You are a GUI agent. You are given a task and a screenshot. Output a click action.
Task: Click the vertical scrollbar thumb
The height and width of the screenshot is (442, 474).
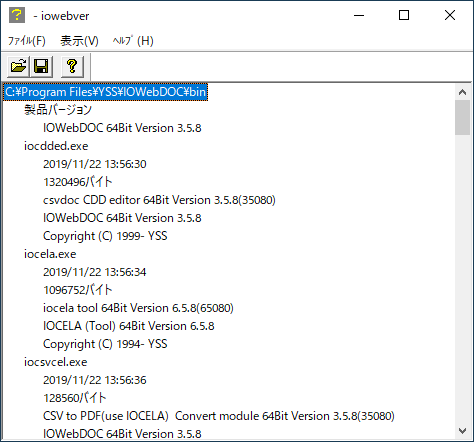[462, 117]
